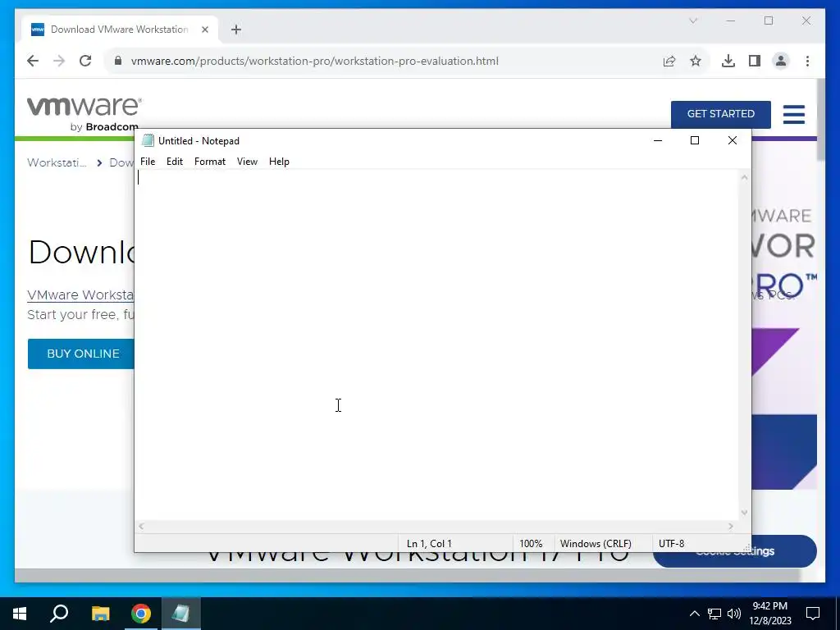Click BUY ONLINE button

(81, 354)
